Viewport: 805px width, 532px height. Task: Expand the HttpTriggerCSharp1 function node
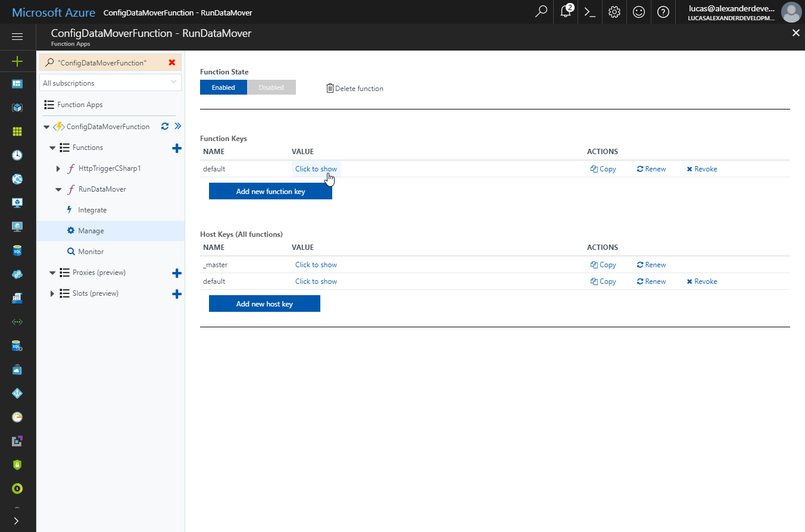click(58, 168)
